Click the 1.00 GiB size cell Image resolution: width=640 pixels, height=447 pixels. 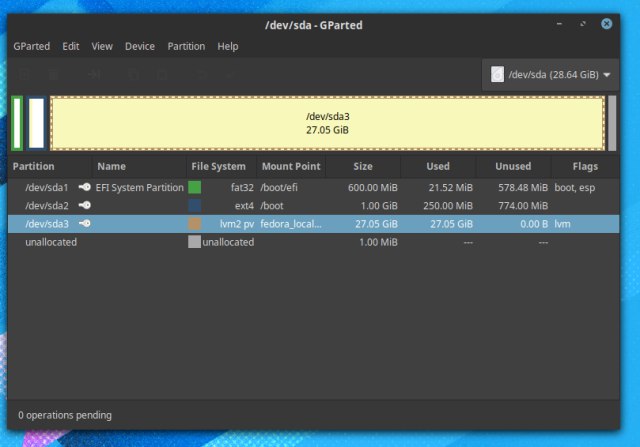(379, 205)
